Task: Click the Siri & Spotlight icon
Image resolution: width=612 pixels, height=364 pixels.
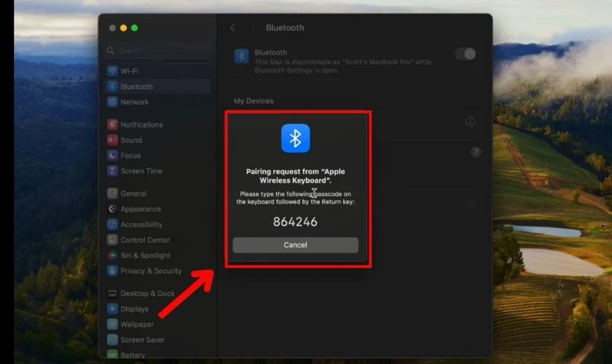Action: tap(112, 256)
